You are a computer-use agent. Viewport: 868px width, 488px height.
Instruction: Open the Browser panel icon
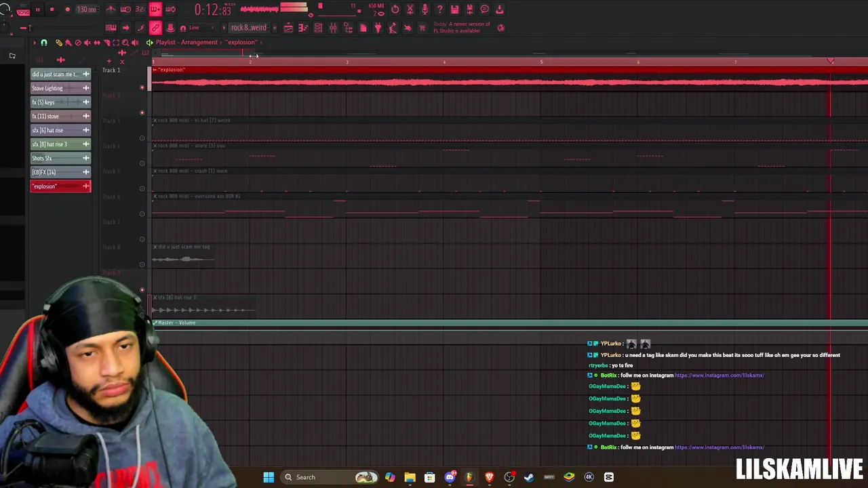[348, 28]
